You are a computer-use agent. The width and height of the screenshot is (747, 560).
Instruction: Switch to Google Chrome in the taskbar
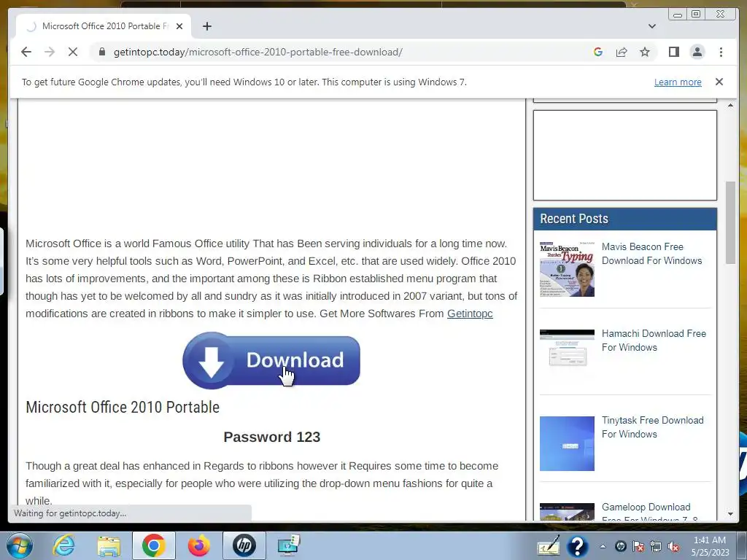153,545
